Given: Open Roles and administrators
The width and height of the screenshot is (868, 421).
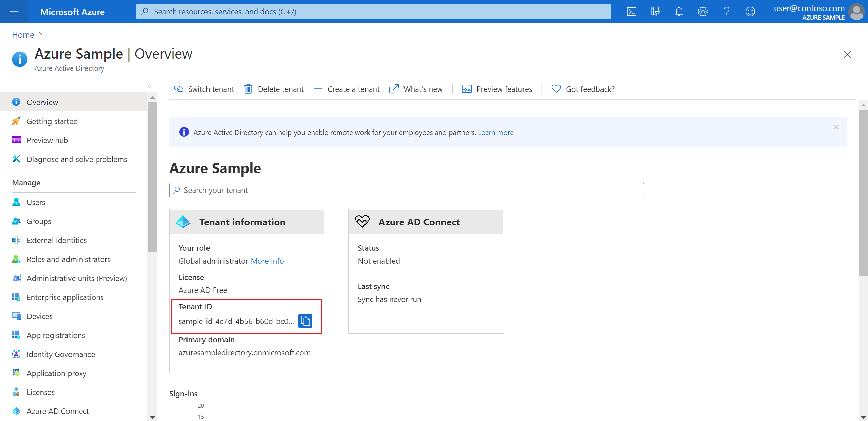Looking at the screenshot, I should pos(74,259).
